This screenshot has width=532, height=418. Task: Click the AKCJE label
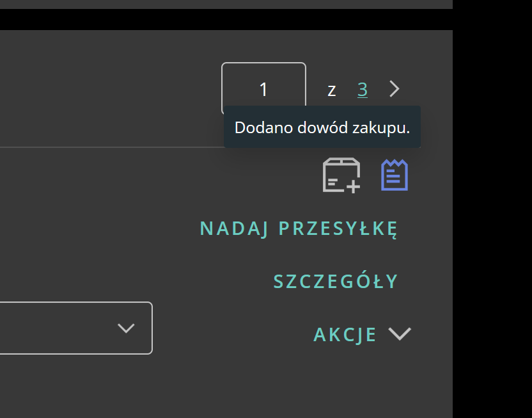click(345, 334)
